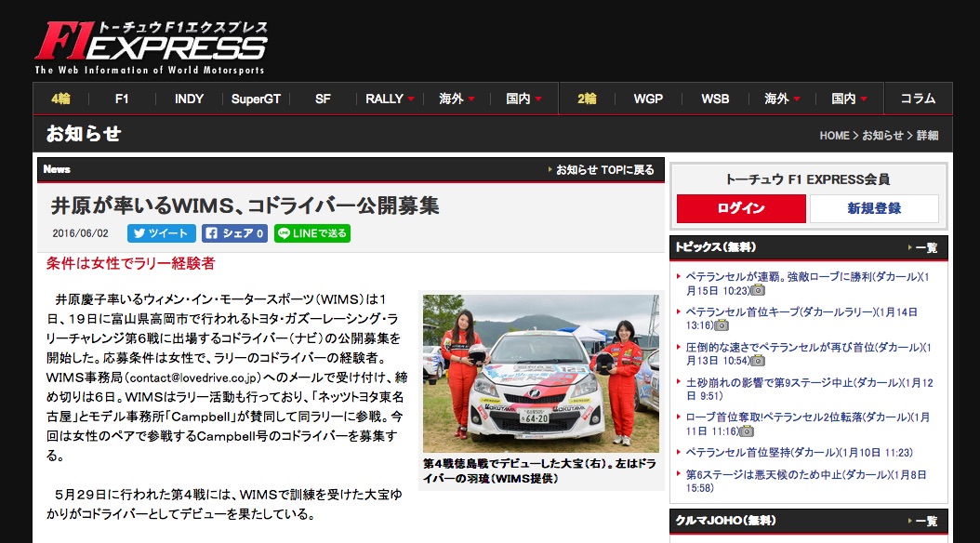Image resolution: width=980 pixels, height=543 pixels.
Task: Click the News section label
Action: (x=57, y=169)
